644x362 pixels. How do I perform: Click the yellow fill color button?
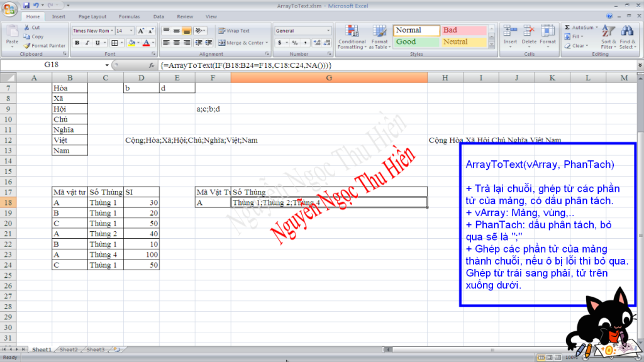tap(131, 43)
